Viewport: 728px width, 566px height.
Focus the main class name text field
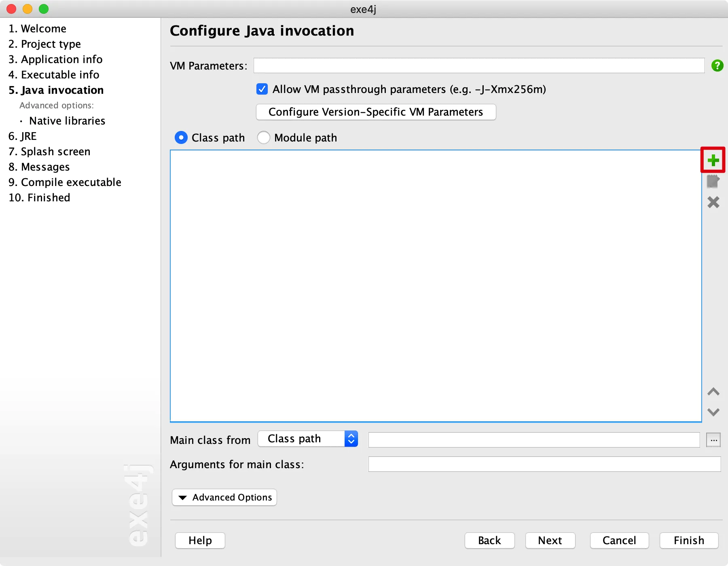pyautogui.click(x=534, y=440)
